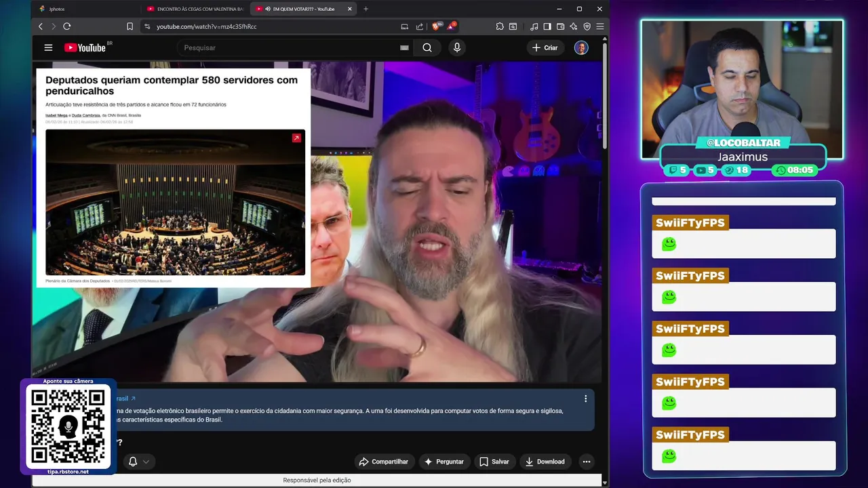Click the cast media icon in address bar
868x488 pixels.
tap(405, 26)
